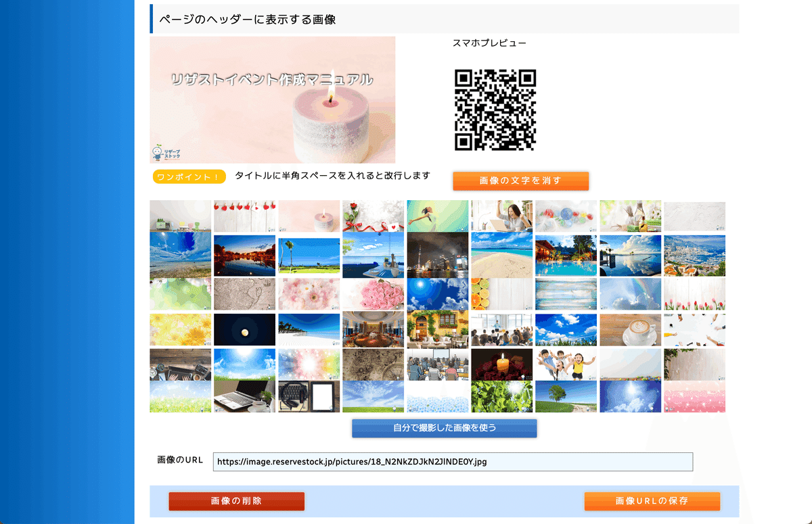The width and height of the screenshot is (812, 524).
Task: Select the sparkling green meadow thumbnail
Action: 180,396
